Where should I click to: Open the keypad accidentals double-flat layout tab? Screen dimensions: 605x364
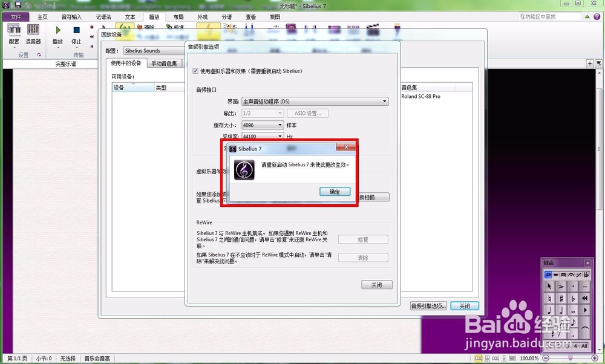coord(586,275)
